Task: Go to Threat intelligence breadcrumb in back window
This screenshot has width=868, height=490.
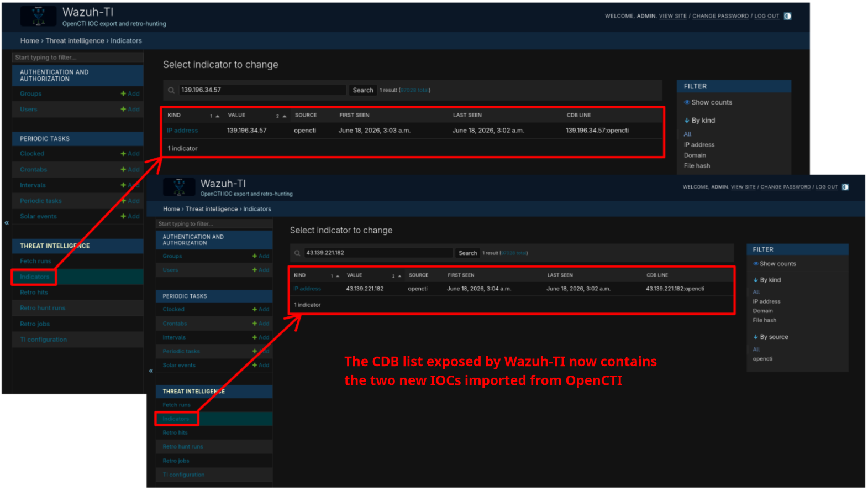Action: pyautogui.click(x=75, y=41)
